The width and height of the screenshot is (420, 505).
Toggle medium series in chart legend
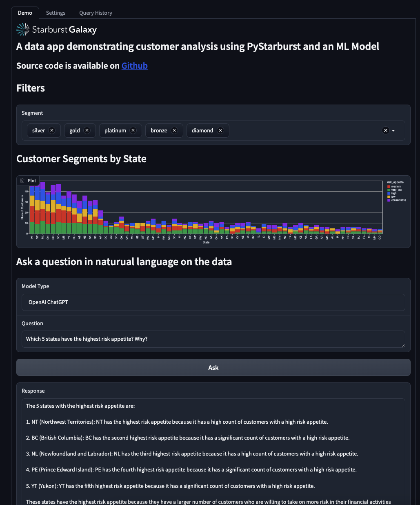[396, 186]
